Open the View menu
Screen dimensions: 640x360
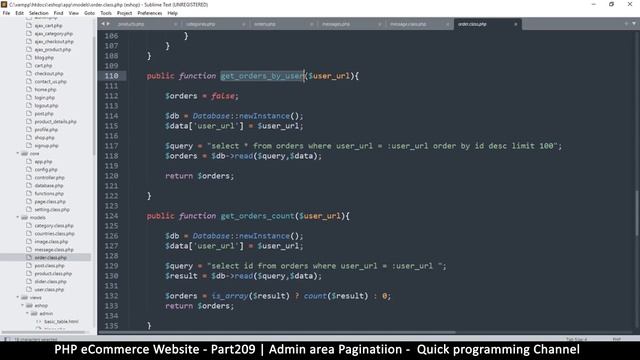[x=73, y=13]
